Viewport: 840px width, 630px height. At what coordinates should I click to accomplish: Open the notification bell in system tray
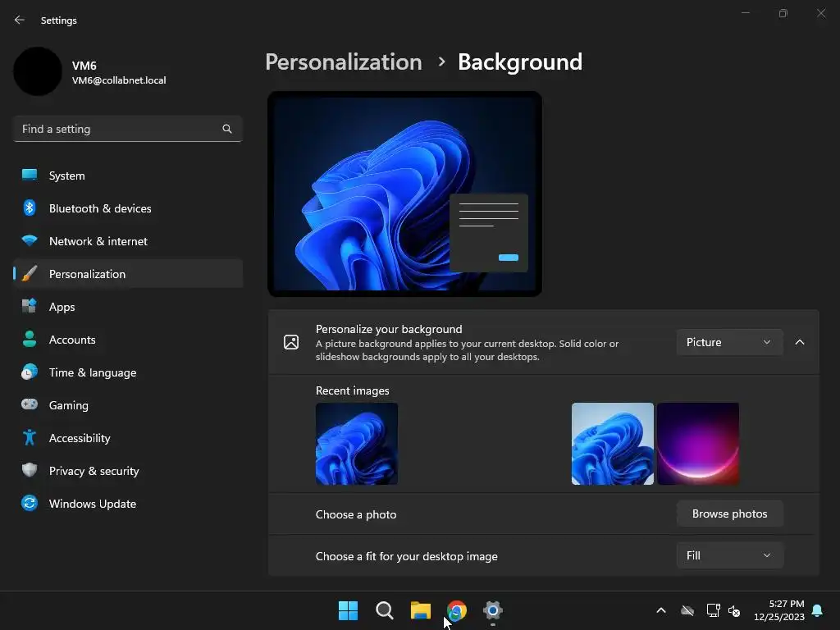[x=818, y=610]
